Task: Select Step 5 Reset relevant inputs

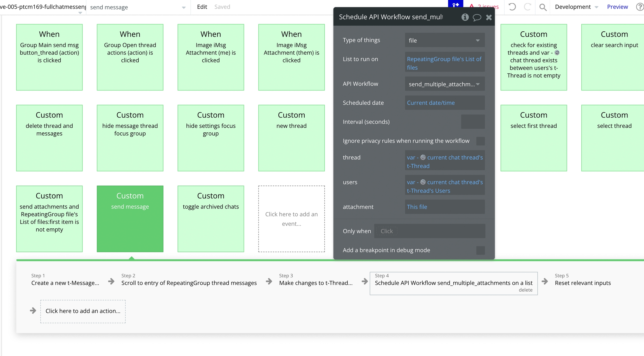Action: tap(583, 283)
